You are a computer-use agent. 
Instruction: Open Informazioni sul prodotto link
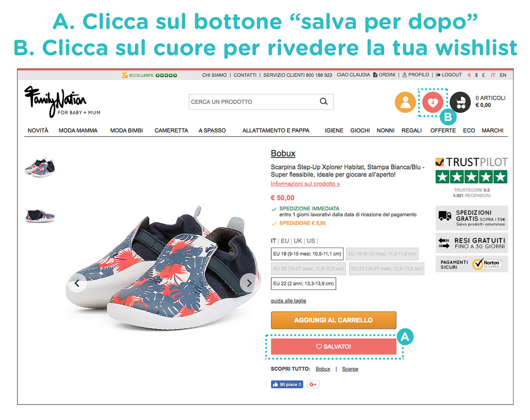[x=305, y=184]
